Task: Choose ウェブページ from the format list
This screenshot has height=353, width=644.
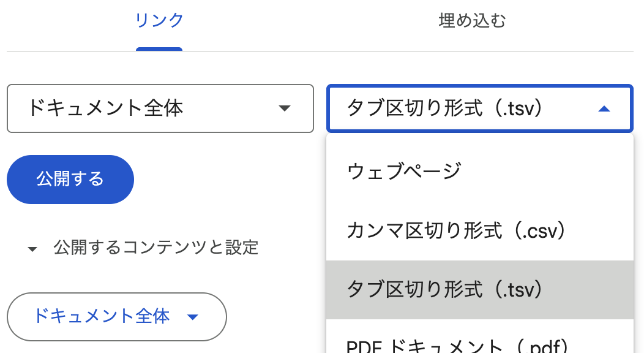Action: click(404, 172)
